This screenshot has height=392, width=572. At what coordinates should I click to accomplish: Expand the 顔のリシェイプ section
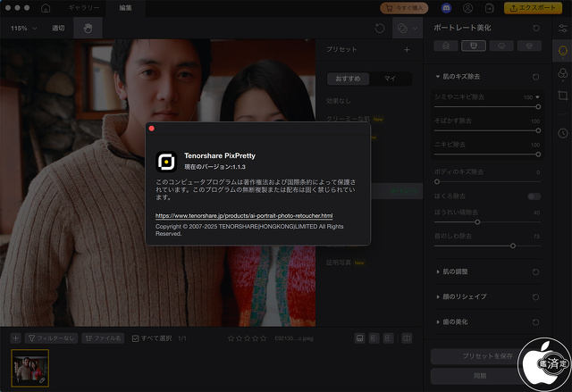[x=438, y=297]
